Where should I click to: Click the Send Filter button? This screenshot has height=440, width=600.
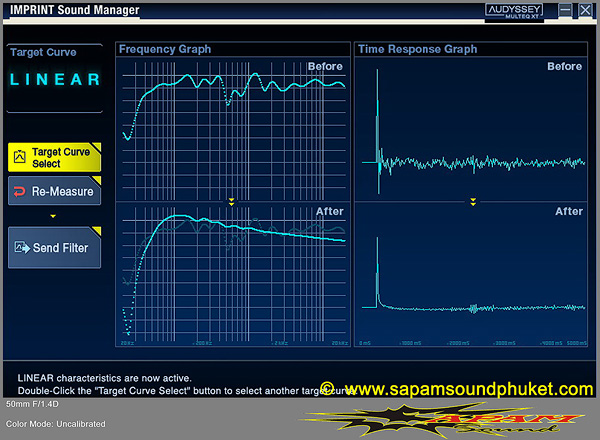(x=54, y=248)
